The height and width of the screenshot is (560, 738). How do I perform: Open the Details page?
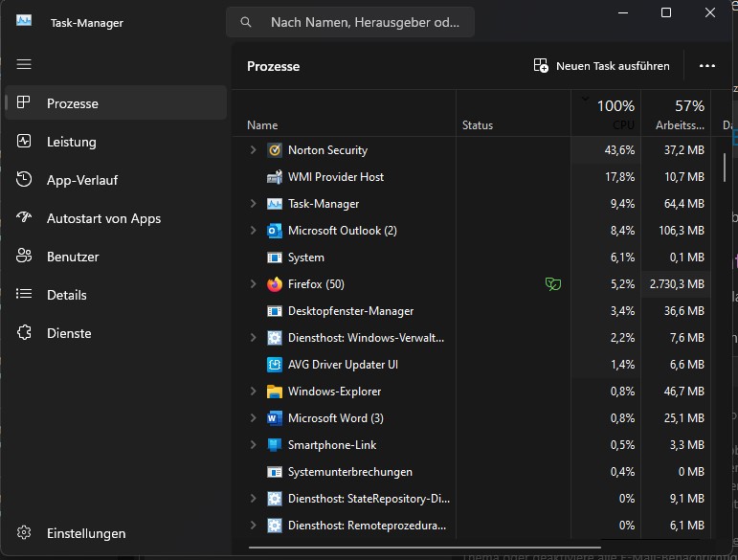116,295
